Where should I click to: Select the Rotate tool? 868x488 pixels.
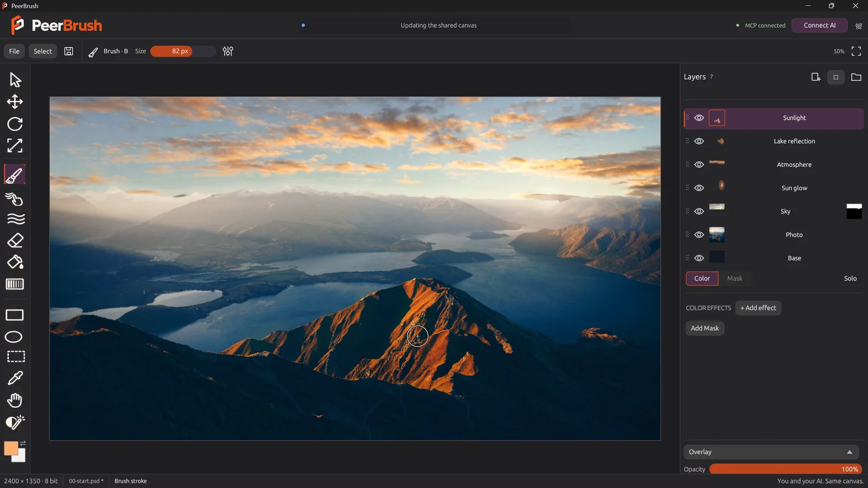click(15, 124)
